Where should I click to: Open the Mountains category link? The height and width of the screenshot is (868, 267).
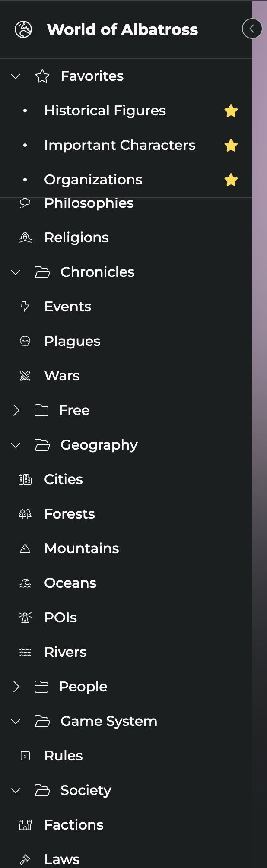tap(81, 548)
